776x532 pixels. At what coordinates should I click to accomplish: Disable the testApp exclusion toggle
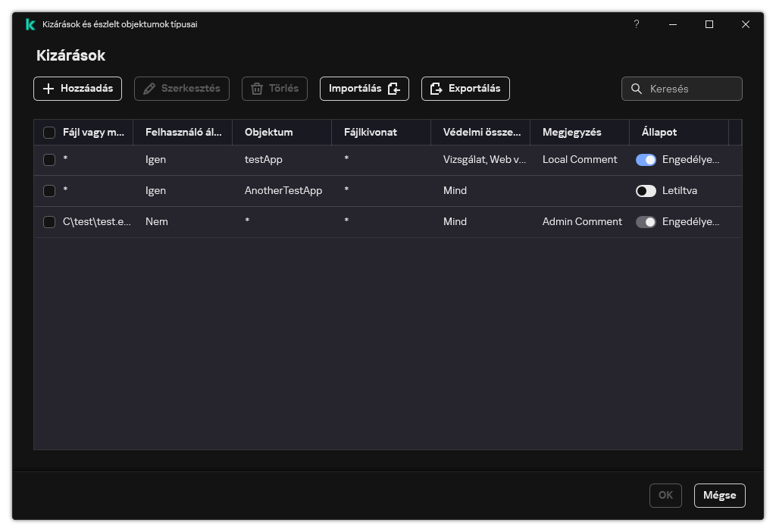click(x=646, y=160)
